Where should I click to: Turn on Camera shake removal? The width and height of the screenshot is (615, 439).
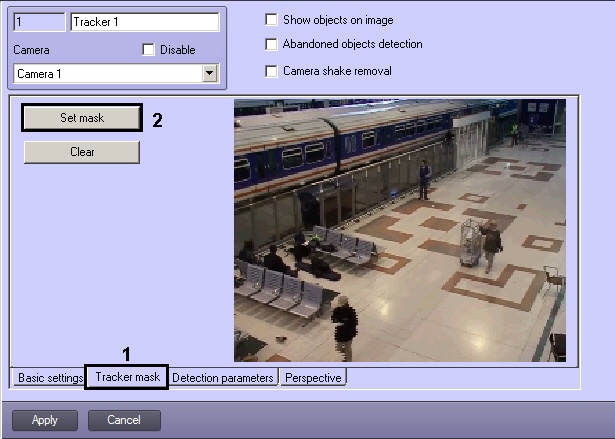pos(271,71)
